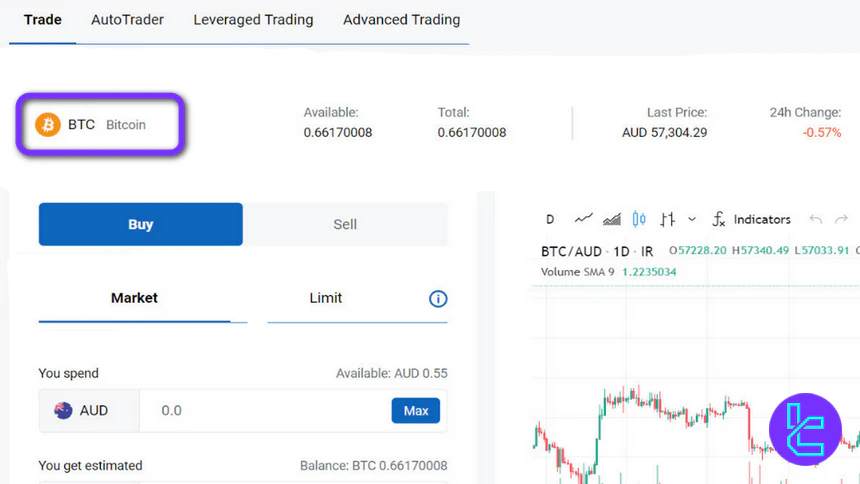Open the Trade tab
The image size is (860, 484).
pos(42,20)
